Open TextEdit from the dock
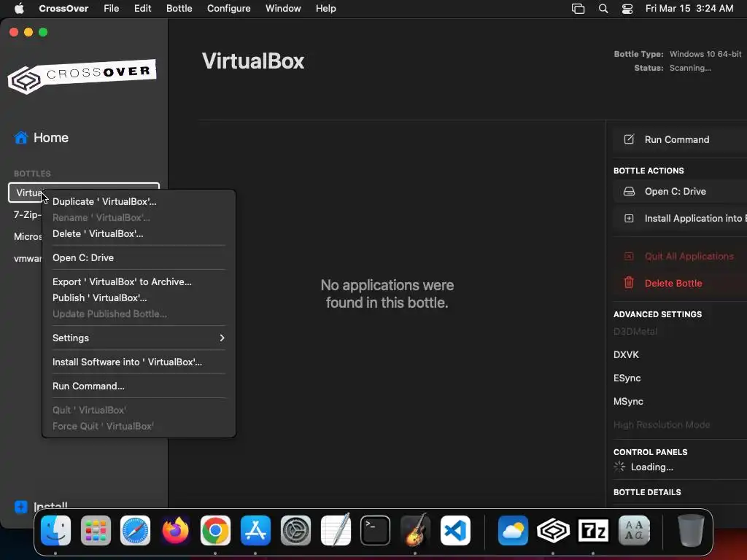 (x=336, y=531)
